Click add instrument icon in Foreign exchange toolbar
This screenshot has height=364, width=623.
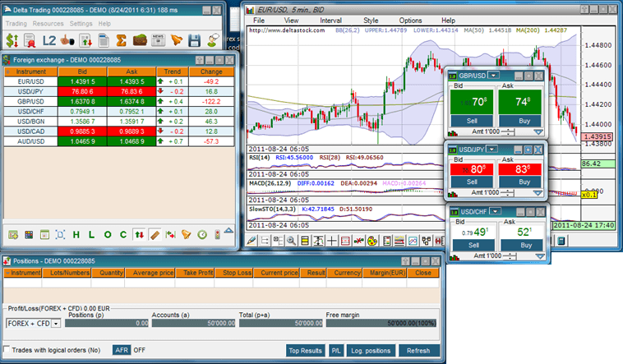pyautogui.click(x=13, y=235)
